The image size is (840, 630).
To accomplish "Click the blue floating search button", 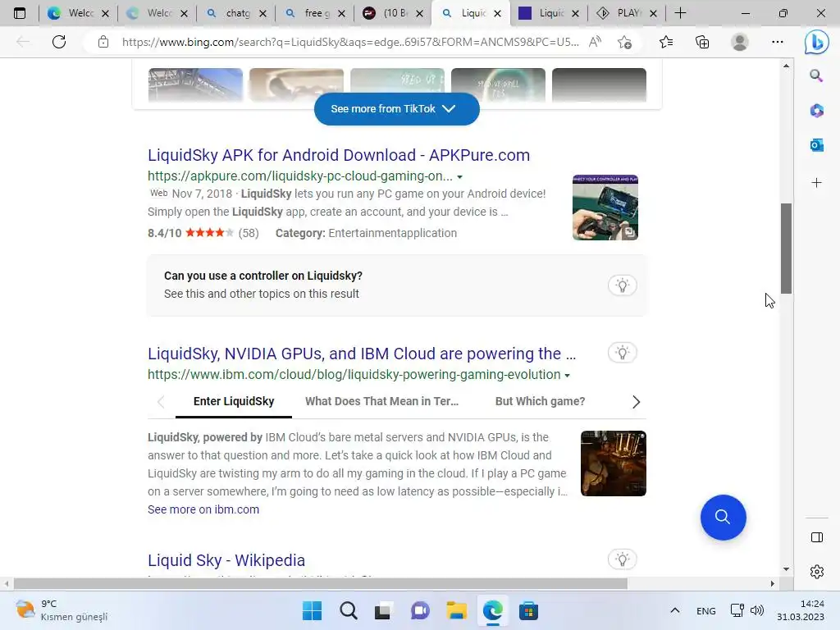I will pyautogui.click(x=723, y=517).
